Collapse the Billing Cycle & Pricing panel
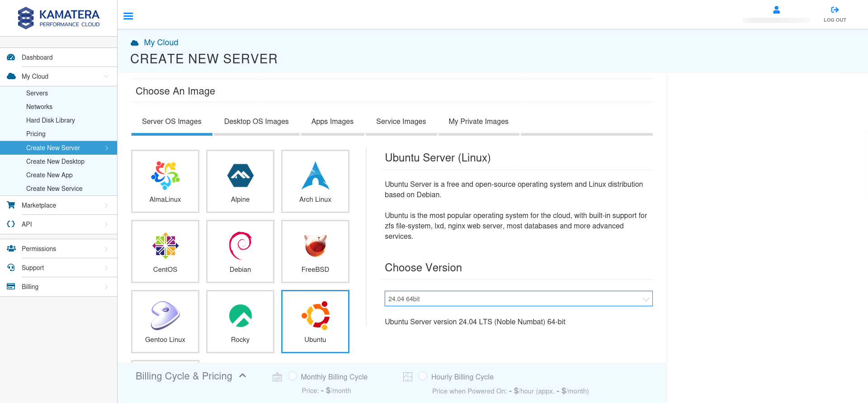The width and height of the screenshot is (868, 403). point(242,376)
